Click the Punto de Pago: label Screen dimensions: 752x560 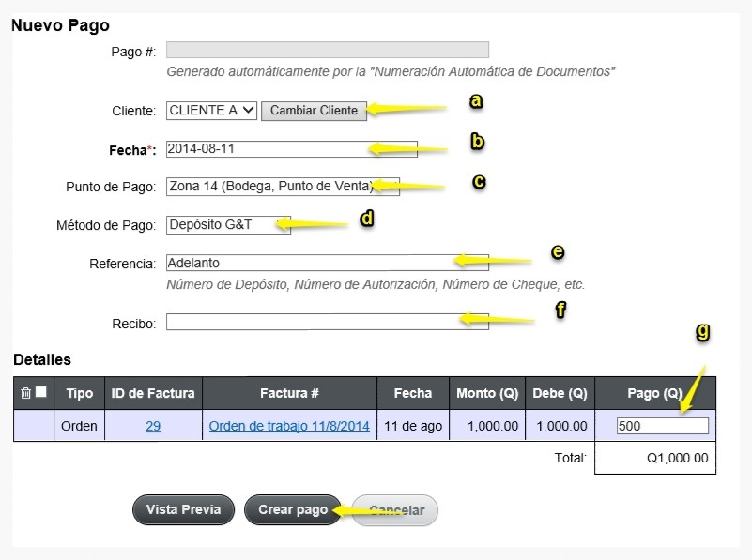[x=111, y=187]
